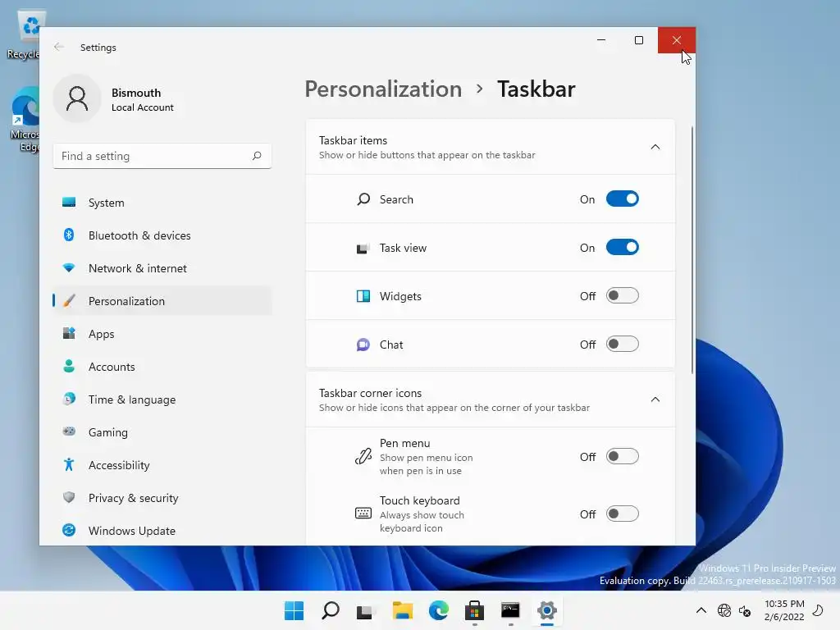The image size is (840, 630).
Task: Open System settings in the sidebar
Action: coord(162,203)
